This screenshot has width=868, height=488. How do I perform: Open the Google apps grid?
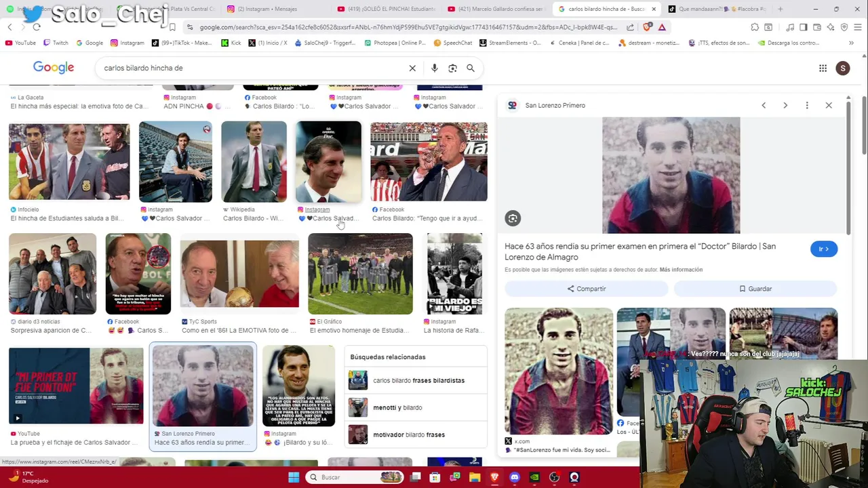(x=823, y=68)
